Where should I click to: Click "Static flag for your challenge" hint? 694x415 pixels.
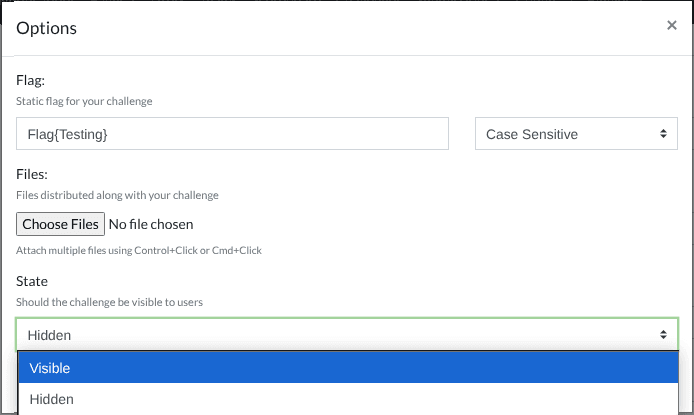(84, 101)
